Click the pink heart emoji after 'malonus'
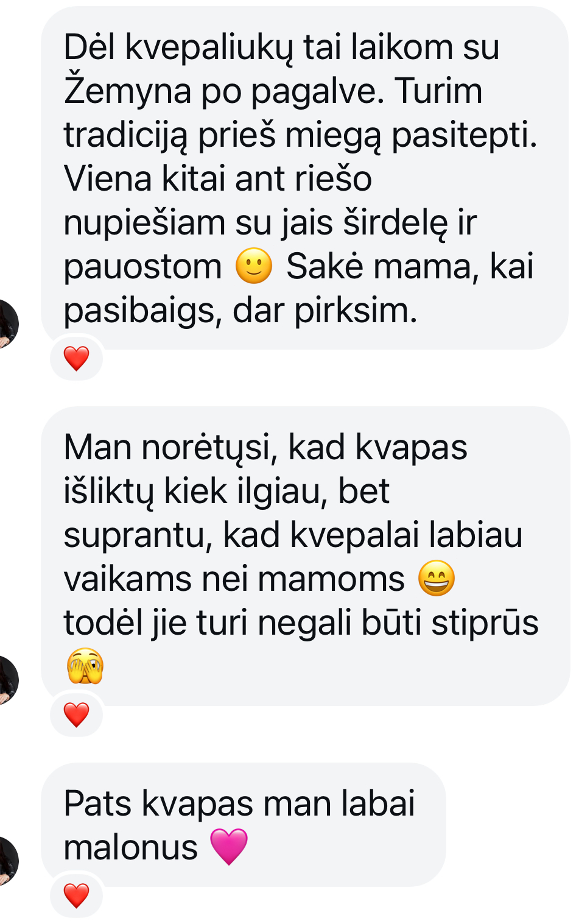 (229, 847)
